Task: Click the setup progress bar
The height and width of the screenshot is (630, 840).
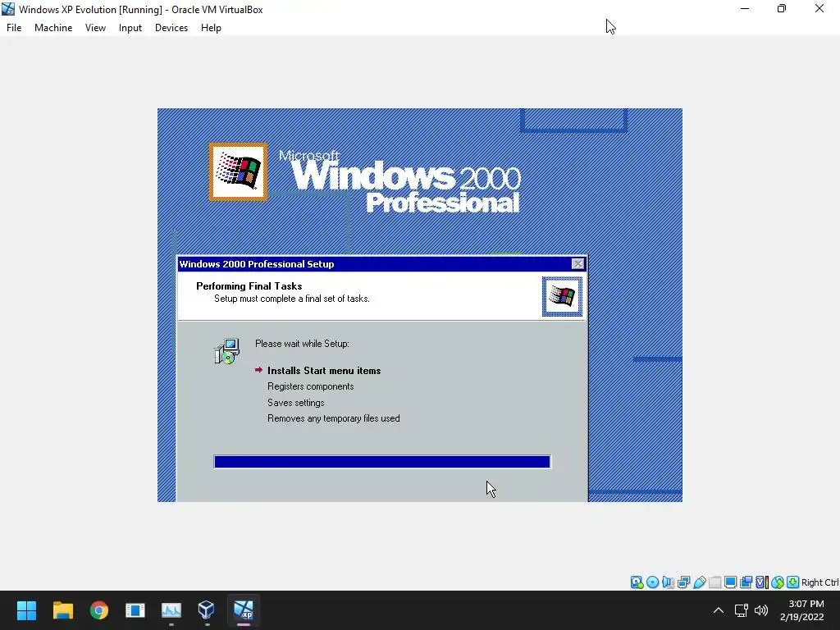Action: (382, 462)
